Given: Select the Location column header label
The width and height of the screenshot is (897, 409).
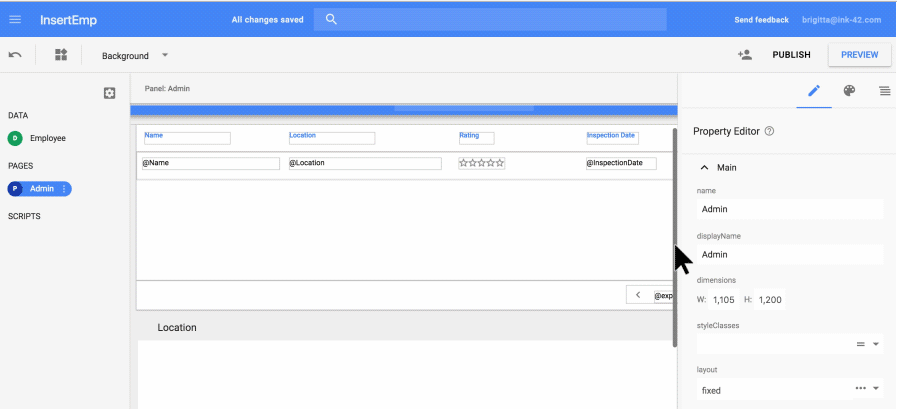Looking at the screenshot, I should (332, 138).
